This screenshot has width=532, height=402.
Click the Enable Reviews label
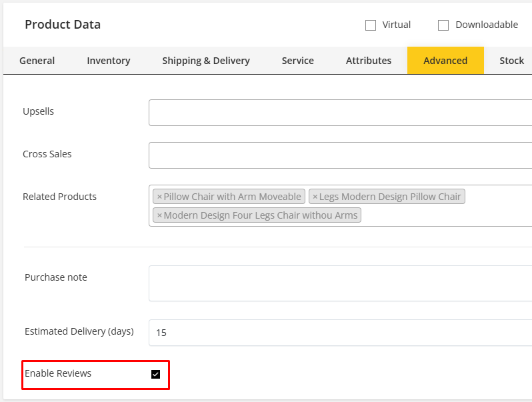pyautogui.click(x=58, y=373)
